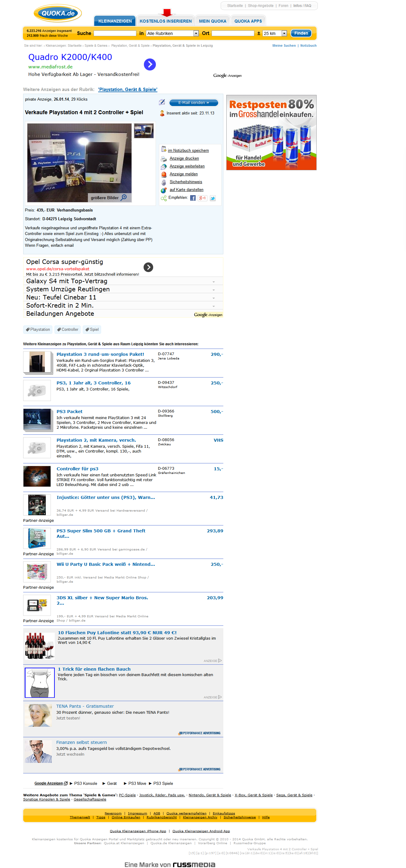This screenshot has width=406, height=868.
Task: Open Meine Suchen link
Action: pyautogui.click(x=284, y=45)
